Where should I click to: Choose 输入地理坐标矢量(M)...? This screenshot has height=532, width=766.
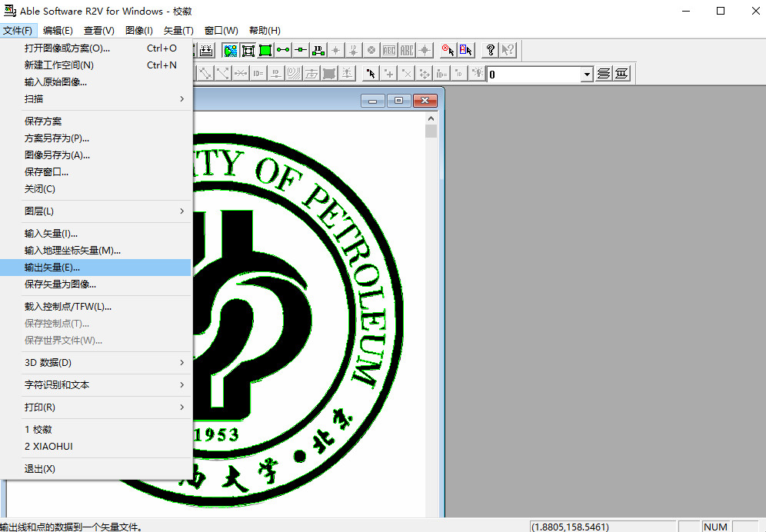[x=96, y=251]
